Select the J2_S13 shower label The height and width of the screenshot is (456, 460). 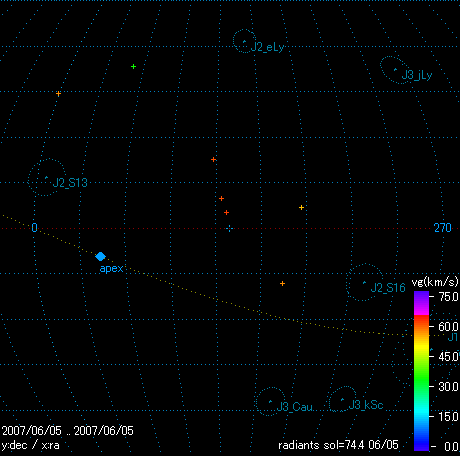click(x=70, y=183)
